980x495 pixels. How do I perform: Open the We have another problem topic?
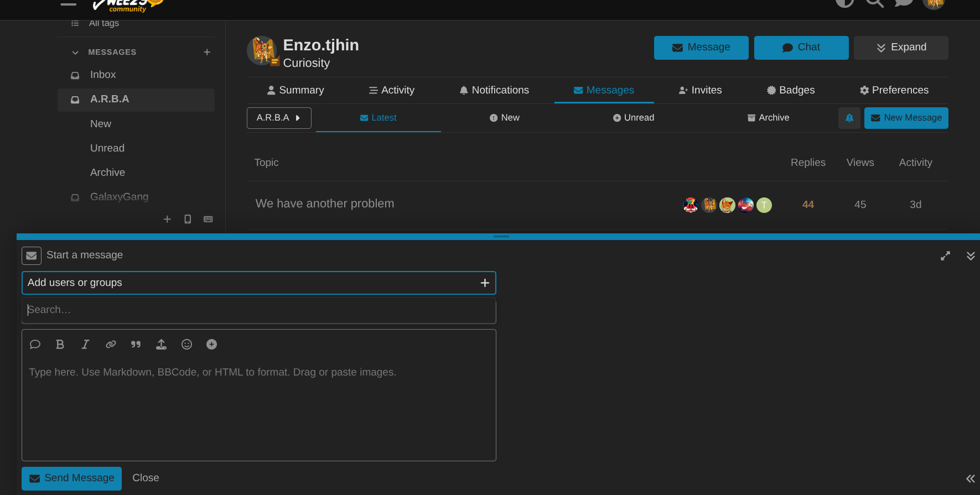coord(325,204)
